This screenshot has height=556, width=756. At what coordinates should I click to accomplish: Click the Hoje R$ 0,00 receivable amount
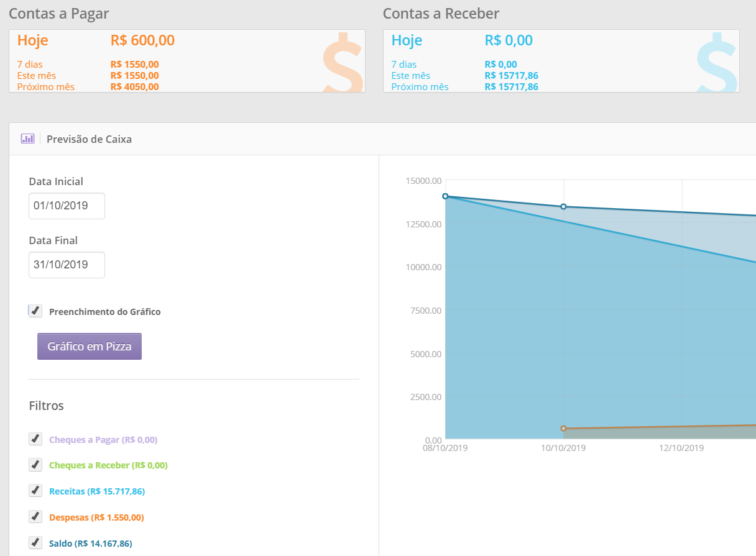click(509, 41)
